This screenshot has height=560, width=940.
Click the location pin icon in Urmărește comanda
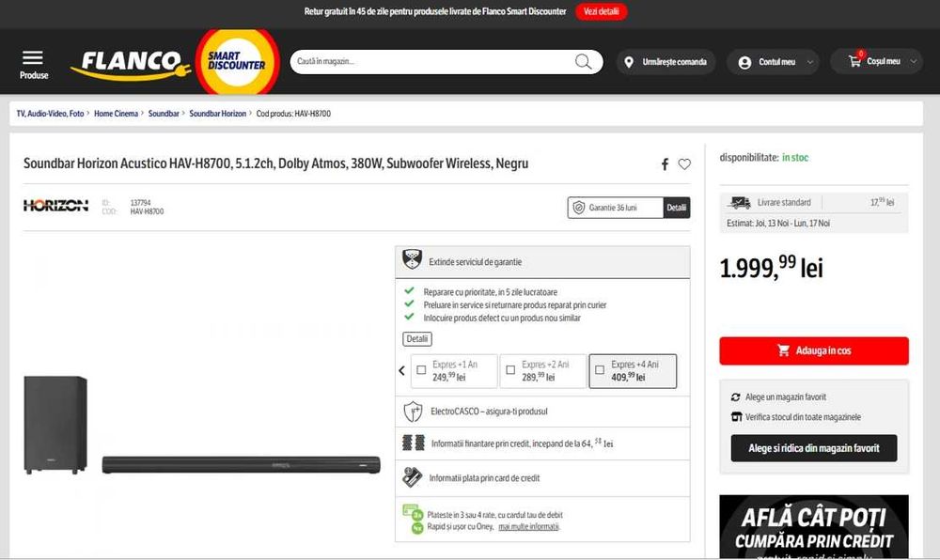[x=629, y=62]
